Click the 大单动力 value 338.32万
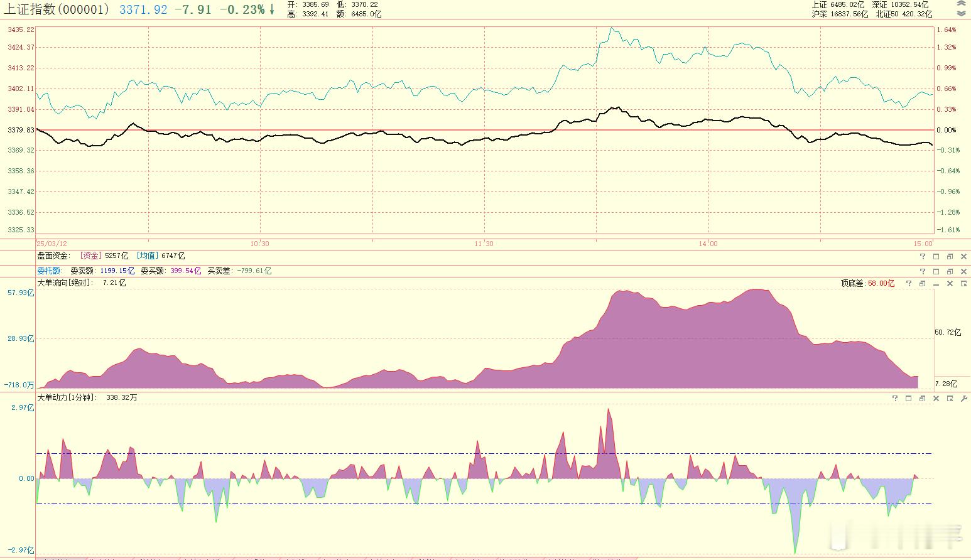The image size is (971, 560). tap(122, 397)
